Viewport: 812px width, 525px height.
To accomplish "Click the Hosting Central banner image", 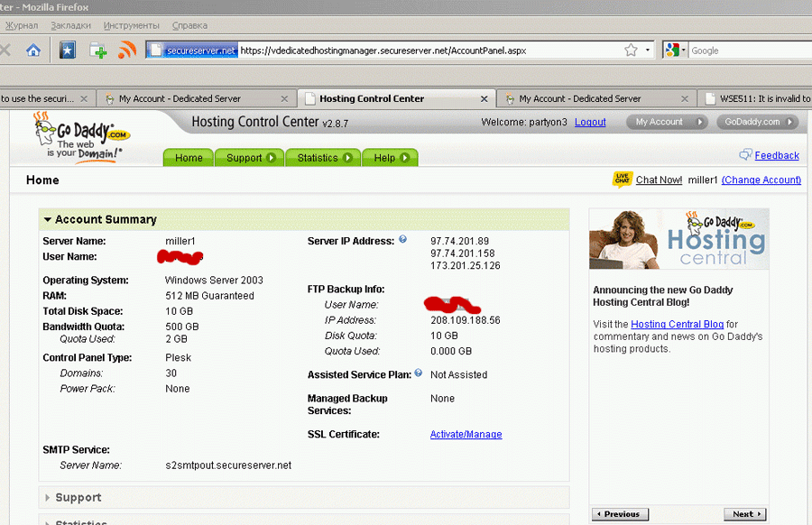I will [x=678, y=239].
